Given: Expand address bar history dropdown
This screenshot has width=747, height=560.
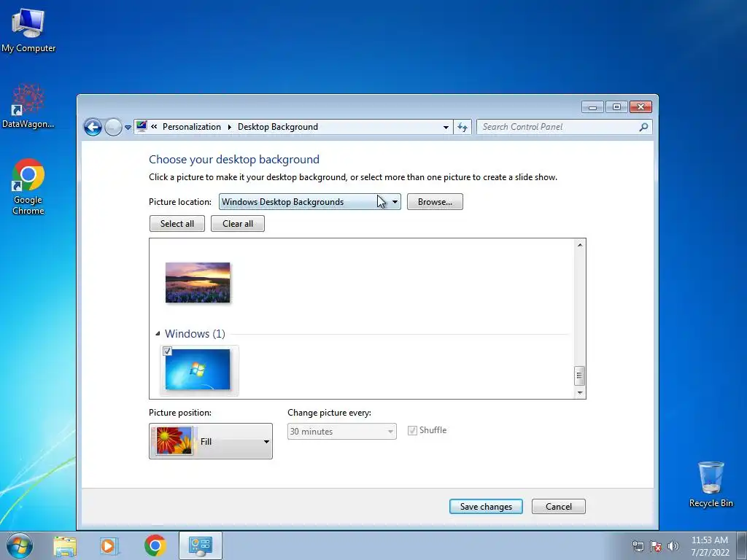Looking at the screenshot, I should coord(446,127).
